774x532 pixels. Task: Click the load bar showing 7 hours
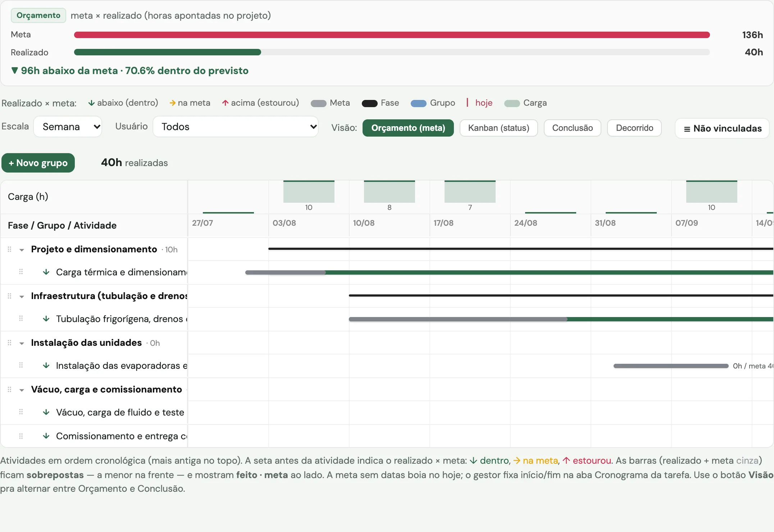tap(470, 192)
